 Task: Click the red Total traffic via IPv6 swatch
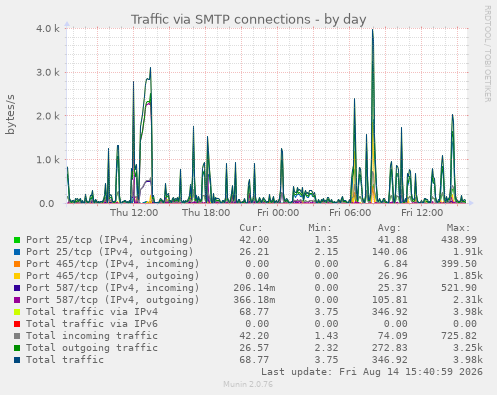17,324
